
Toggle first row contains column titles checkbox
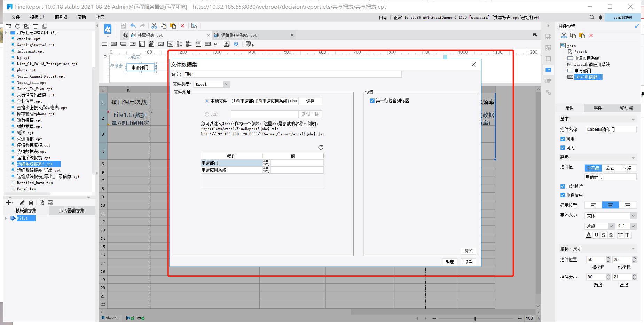[x=372, y=101]
